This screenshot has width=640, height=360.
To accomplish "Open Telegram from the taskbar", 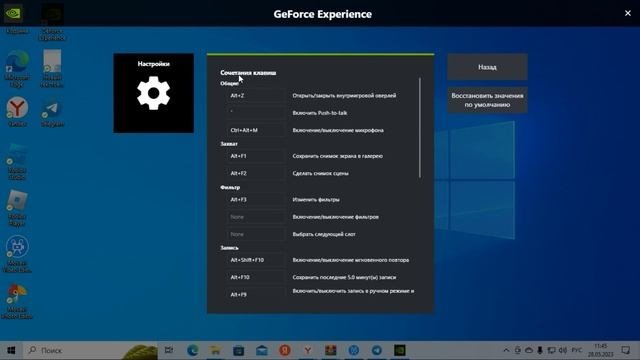I will [x=377, y=350].
